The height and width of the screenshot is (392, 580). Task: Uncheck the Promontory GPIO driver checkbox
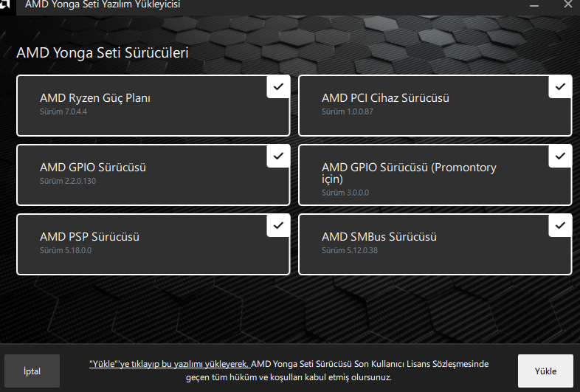point(560,157)
